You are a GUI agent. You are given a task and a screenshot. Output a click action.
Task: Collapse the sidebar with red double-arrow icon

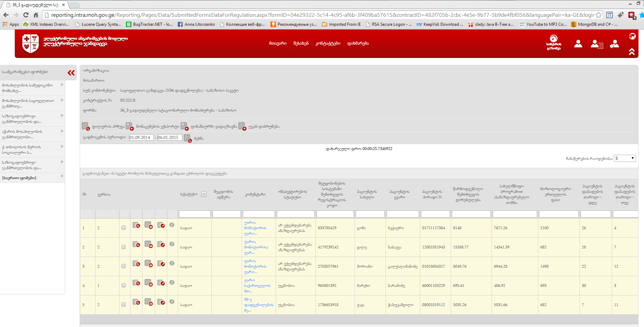71,73
